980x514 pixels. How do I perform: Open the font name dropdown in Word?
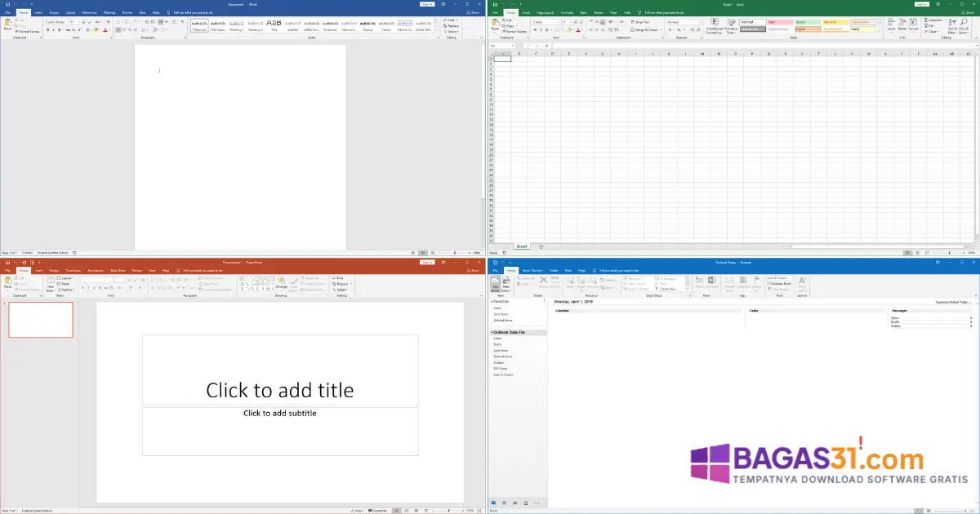tap(66, 22)
